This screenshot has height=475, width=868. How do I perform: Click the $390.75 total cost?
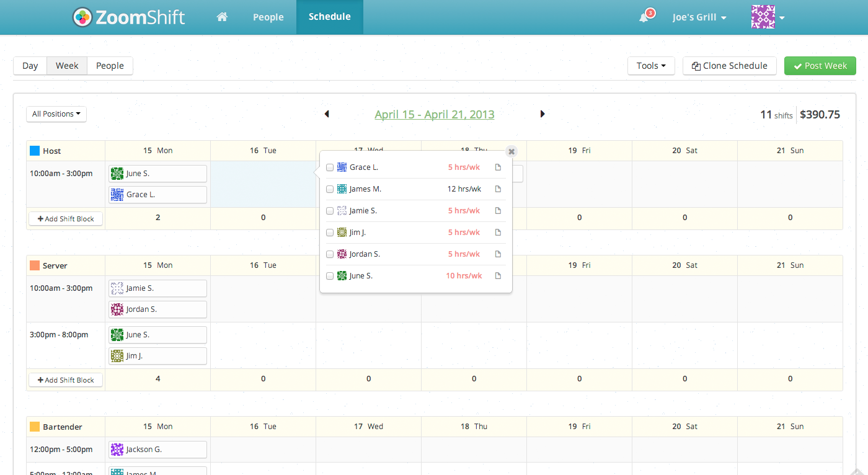point(820,114)
